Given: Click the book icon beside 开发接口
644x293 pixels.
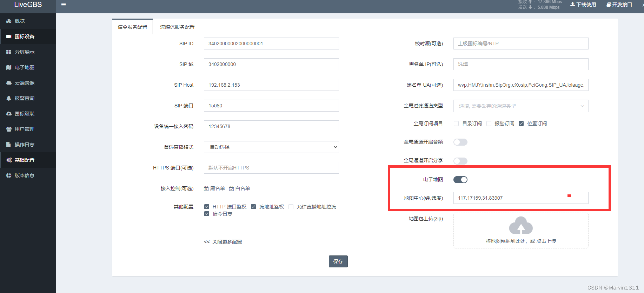Looking at the screenshot, I should tap(609, 5).
